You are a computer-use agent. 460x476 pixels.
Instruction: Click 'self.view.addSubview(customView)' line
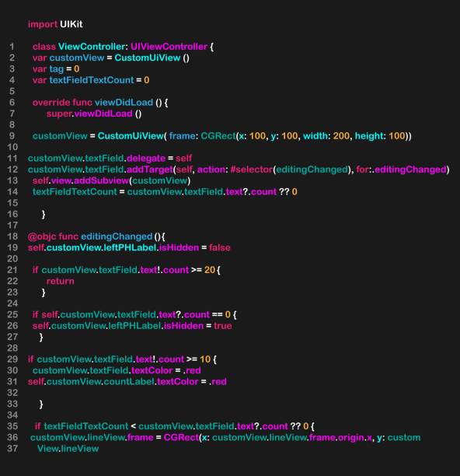[111, 180]
